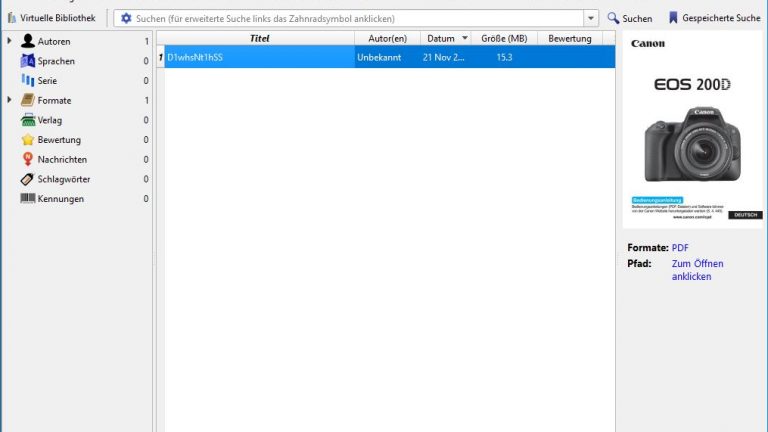Sort by the Datum column header
The image size is (768, 432).
click(x=440, y=38)
